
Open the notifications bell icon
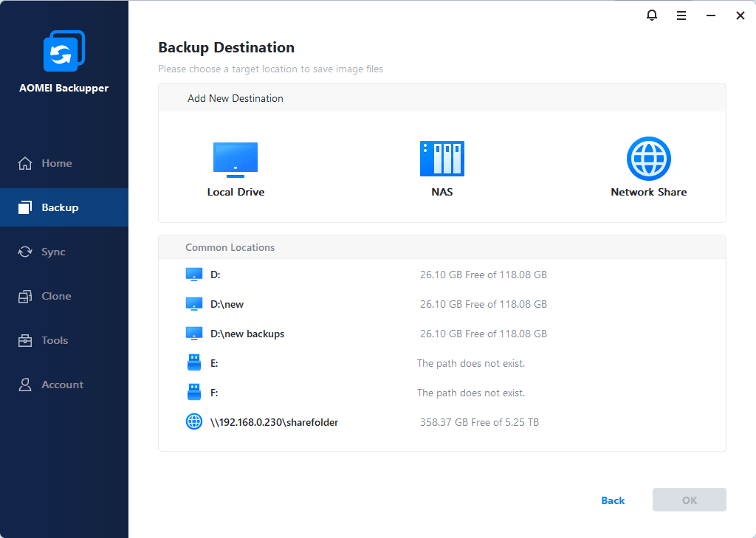pyautogui.click(x=651, y=15)
